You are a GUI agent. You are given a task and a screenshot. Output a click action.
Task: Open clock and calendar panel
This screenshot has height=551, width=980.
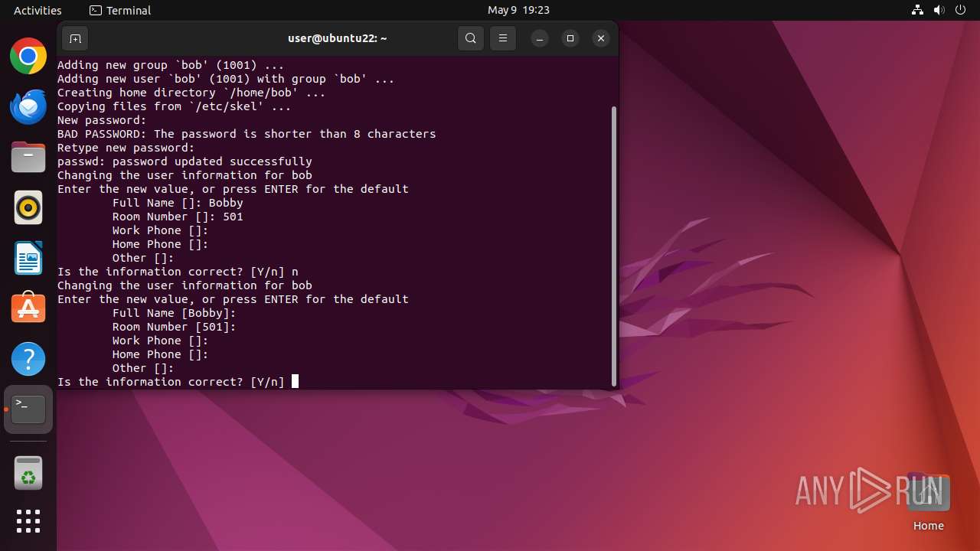[518, 10]
